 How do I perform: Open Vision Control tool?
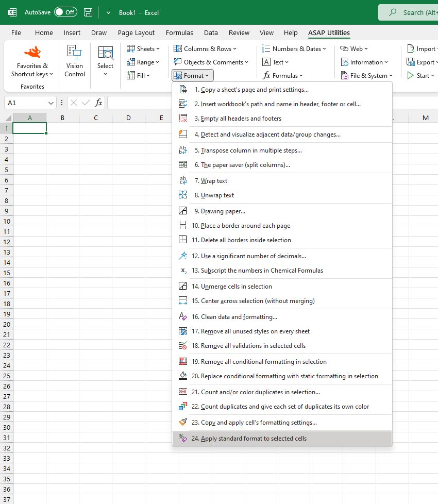75,61
